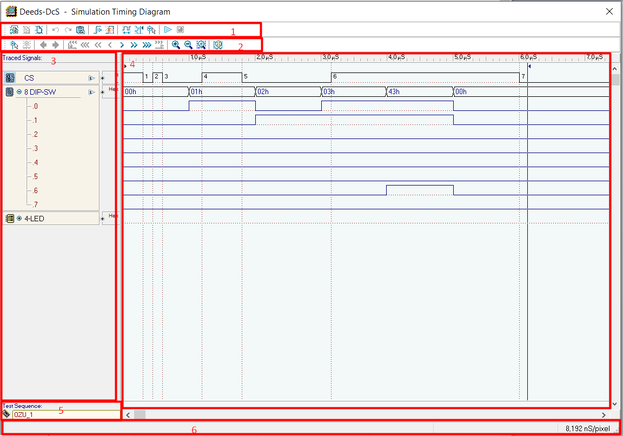Click the zoom out magnifier icon
623x436 pixels.
[188, 45]
